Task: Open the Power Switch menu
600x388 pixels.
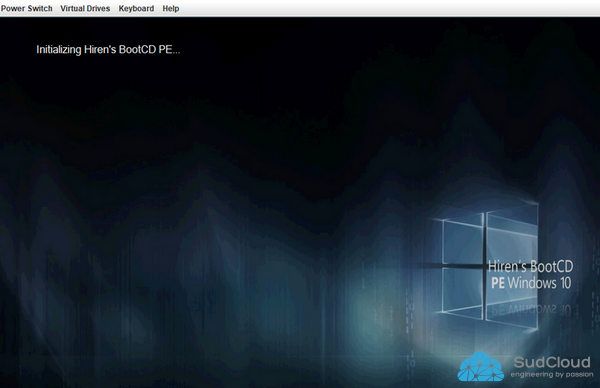Action: 26,8
